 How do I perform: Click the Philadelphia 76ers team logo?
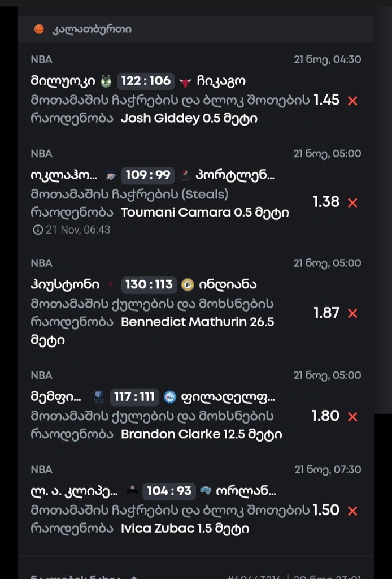click(x=170, y=397)
